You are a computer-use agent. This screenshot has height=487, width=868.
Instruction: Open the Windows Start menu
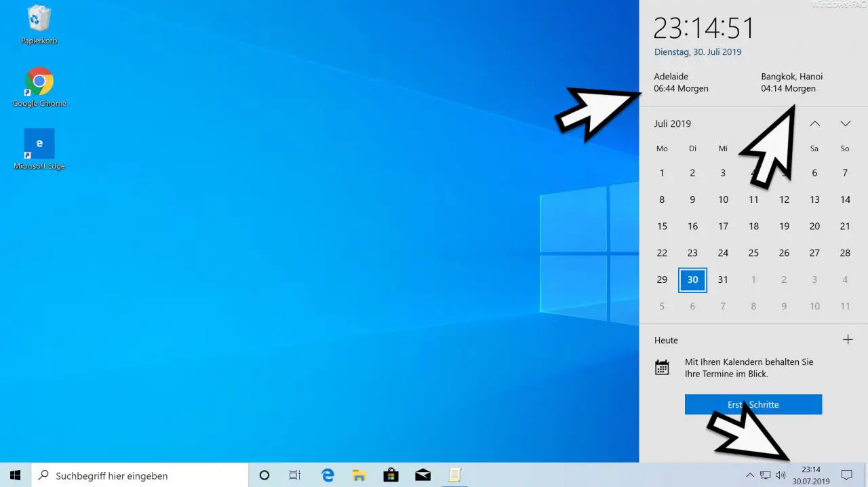[x=15, y=475]
